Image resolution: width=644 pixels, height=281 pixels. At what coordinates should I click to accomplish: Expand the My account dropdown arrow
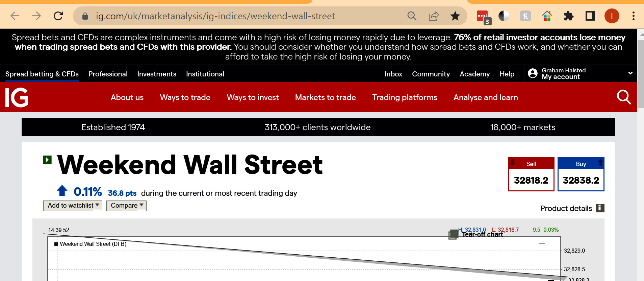point(630,73)
